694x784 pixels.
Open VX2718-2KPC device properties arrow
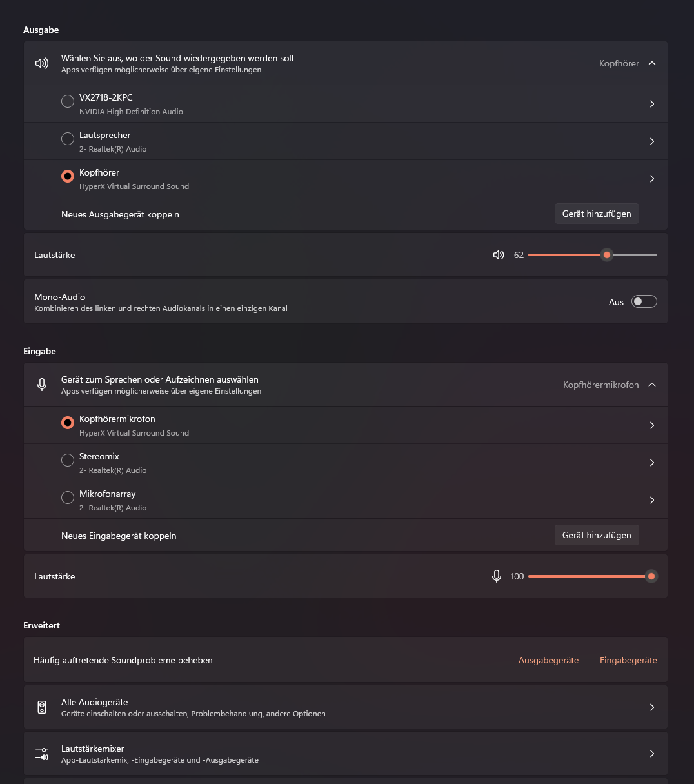coord(652,104)
